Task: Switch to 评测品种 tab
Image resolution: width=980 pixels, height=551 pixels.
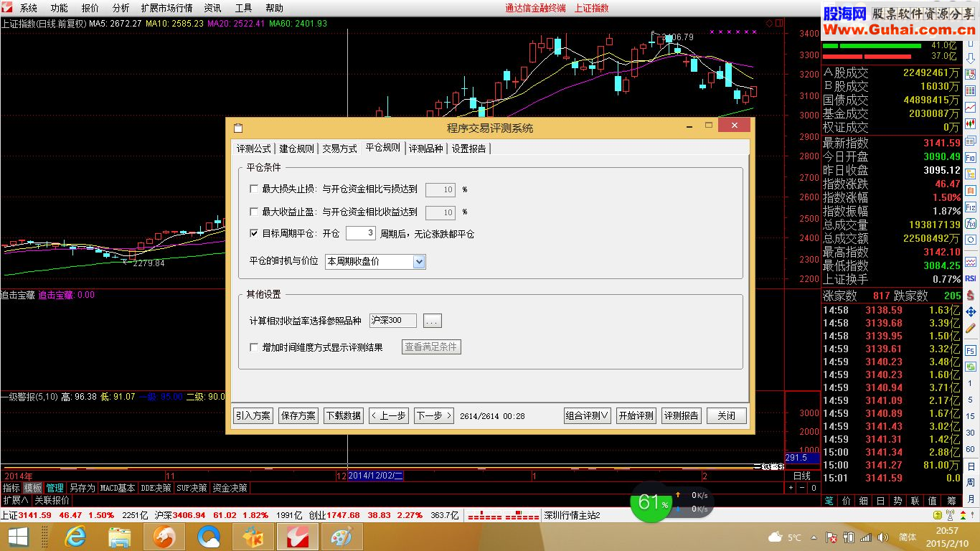Action: (426, 149)
